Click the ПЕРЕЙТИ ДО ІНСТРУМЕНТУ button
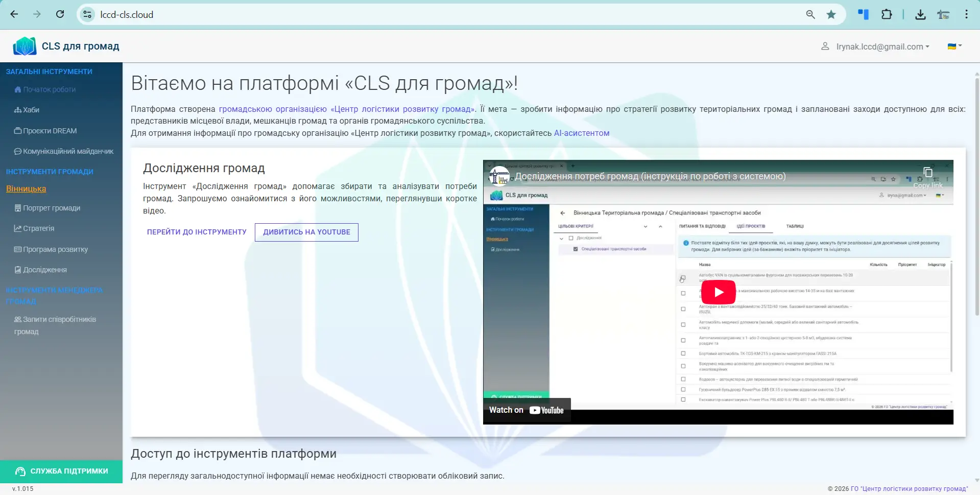This screenshot has width=980, height=495. click(x=197, y=232)
